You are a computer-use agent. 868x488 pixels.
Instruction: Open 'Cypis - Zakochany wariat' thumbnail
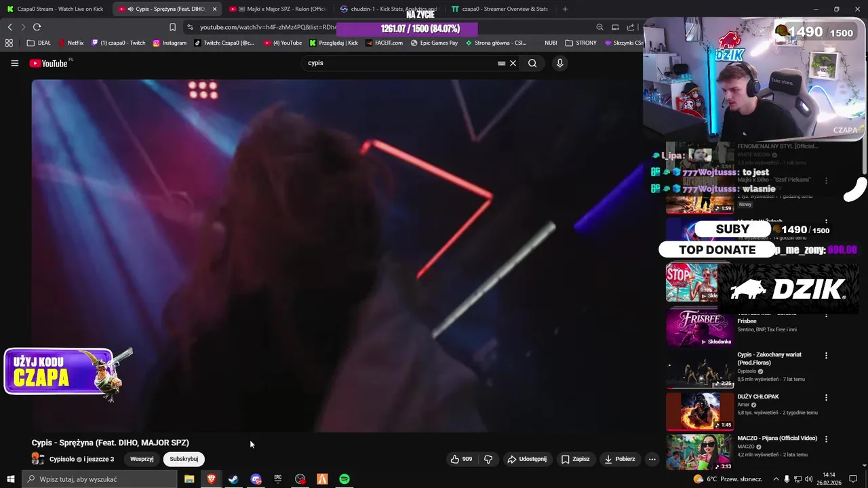click(x=700, y=369)
